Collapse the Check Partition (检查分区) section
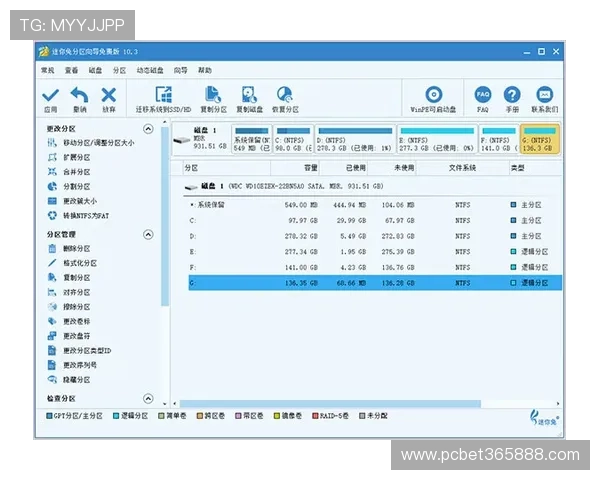Image resolution: width=600 pixels, height=480 pixels. (x=148, y=398)
